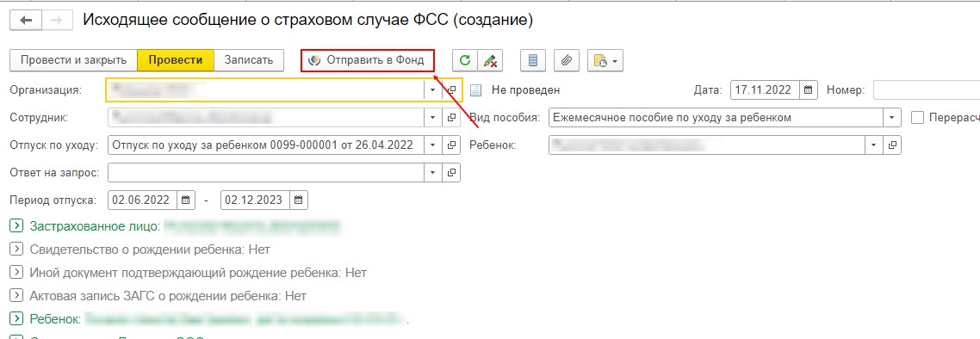Expand Свидетельство о рождении ребенка section
Screen dimensions: 980x339
coord(17,250)
